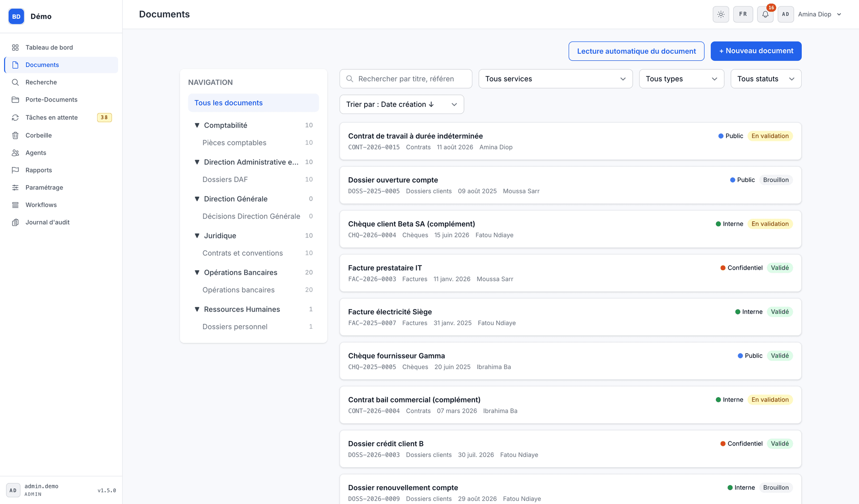Open Dossier renouvellement compte document

coord(570,489)
